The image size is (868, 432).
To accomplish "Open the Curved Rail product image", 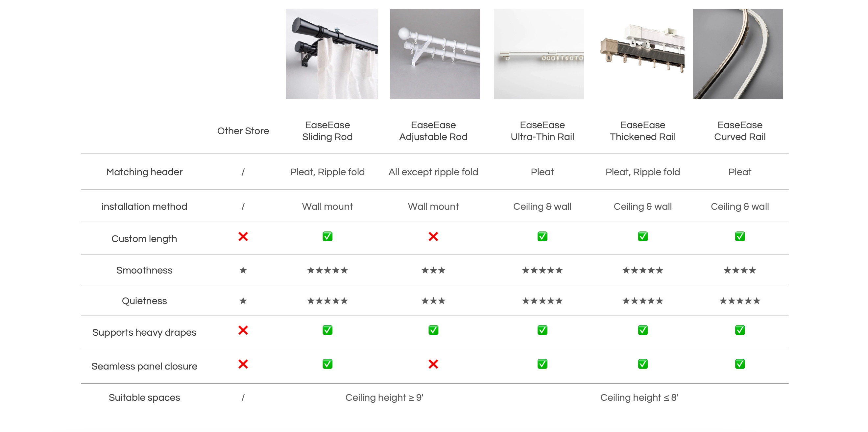I will 737,54.
